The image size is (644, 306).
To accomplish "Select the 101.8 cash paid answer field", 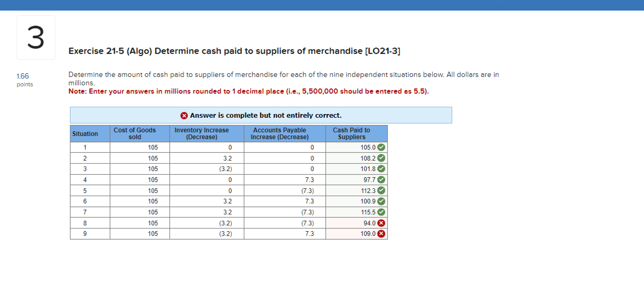I will tap(356, 169).
